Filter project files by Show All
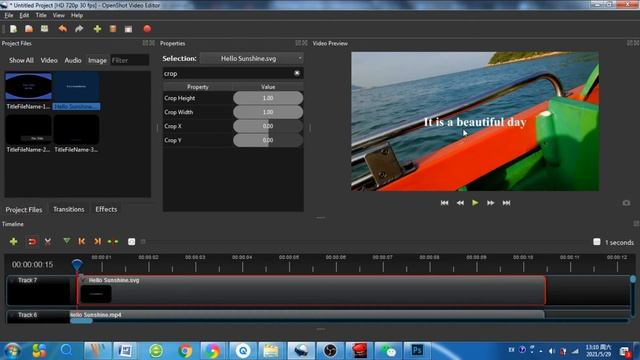Image resolution: width=640 pixels, height=360 pixels. [x=21, y=60]
